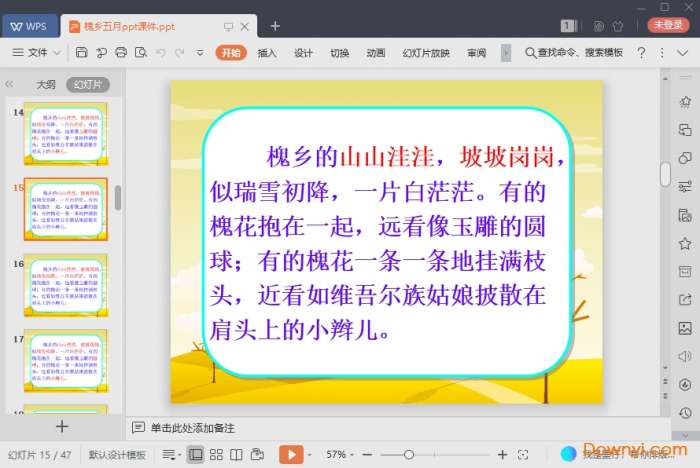The image size is (700, 468).
Task: Click the zoom slider handle in status bar
Action: [408, 455]
